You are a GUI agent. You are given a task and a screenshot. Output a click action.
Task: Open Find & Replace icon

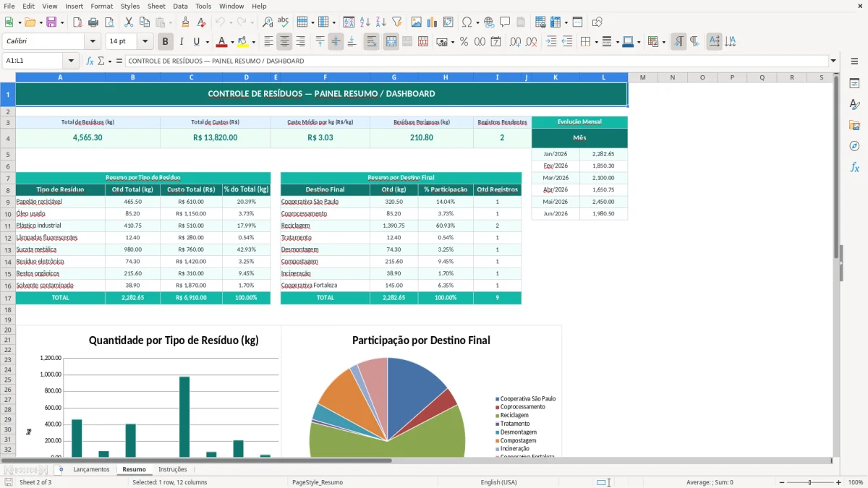268,22
